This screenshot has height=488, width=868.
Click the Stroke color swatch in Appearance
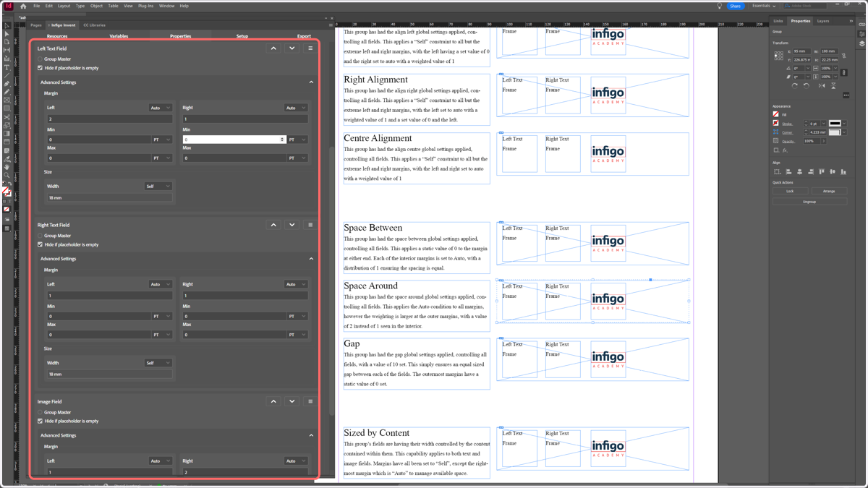775,123
